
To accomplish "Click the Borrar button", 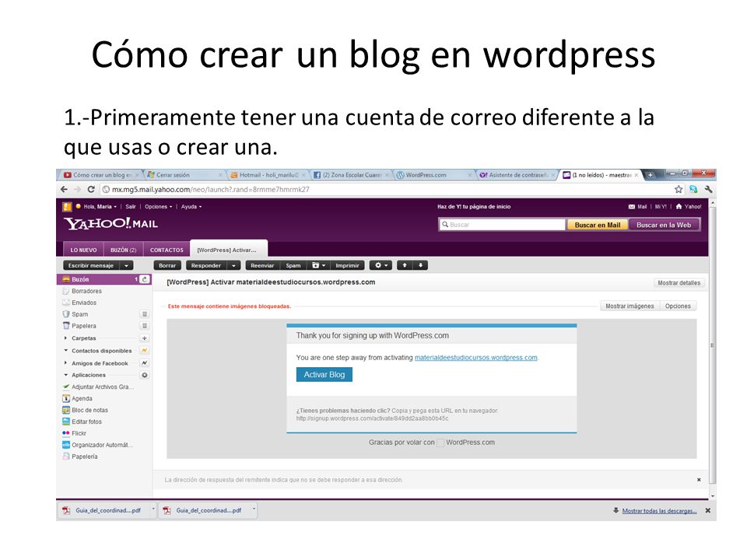I will 167,266.
